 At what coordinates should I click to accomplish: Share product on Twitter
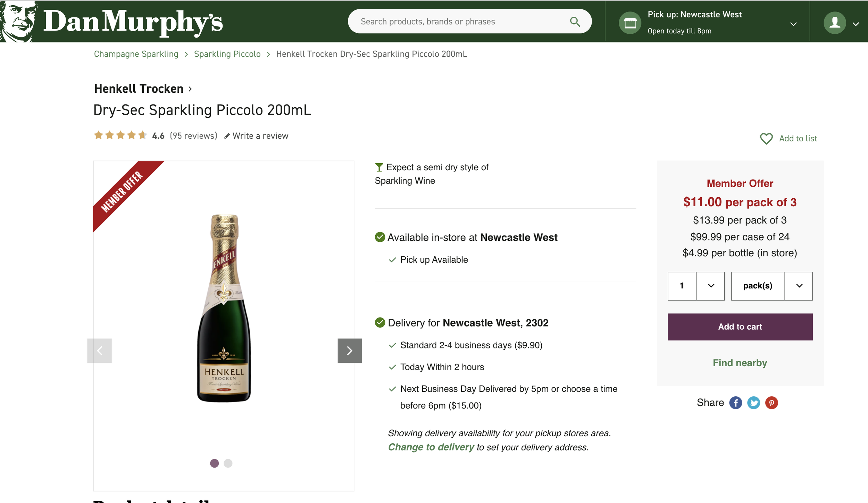pyautogui.click(x=753, y=403)
